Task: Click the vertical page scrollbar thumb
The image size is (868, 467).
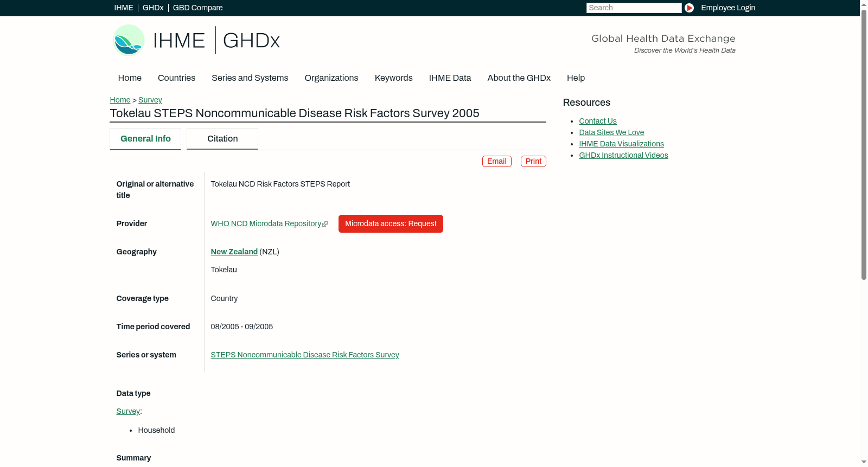Action: coord(864,144)
